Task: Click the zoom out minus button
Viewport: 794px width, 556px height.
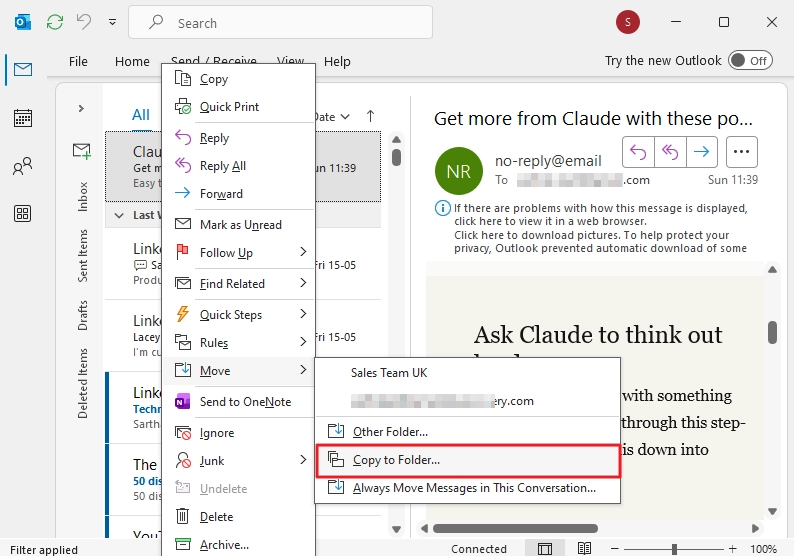Action: [614, 549]
